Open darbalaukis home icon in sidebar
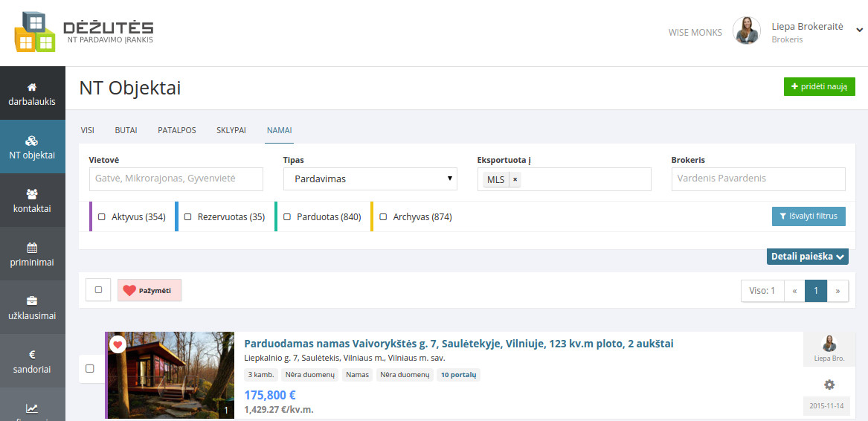Viewport: 868px width, 421px height. (x=32, y=87)
